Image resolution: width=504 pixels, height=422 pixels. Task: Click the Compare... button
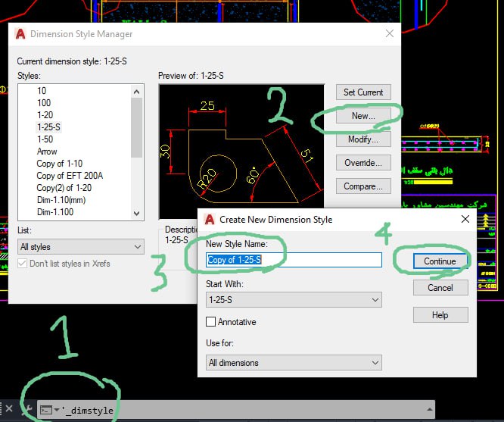click(363, 186)
